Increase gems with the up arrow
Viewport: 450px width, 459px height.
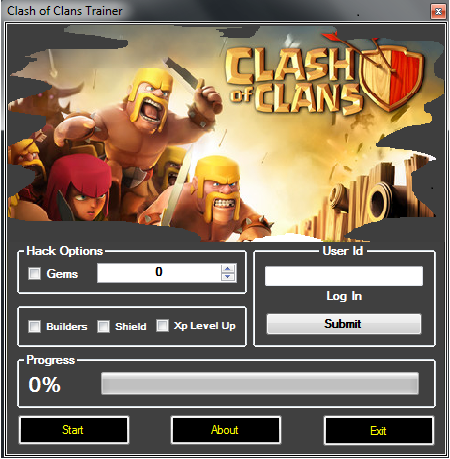coord(228,269)
